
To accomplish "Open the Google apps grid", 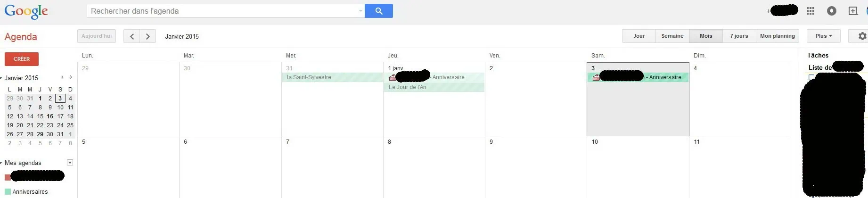I will pyautogui.click(x=811, y=11).
